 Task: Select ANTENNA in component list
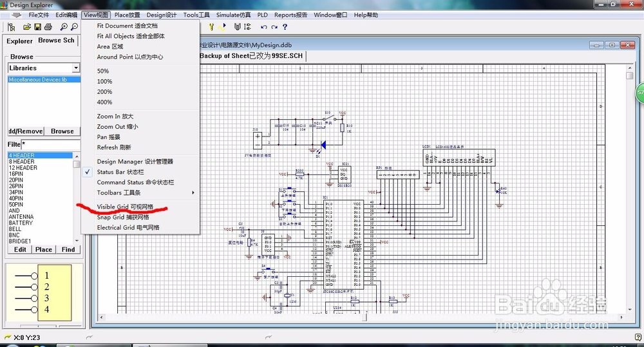click(x=21, y=216)
